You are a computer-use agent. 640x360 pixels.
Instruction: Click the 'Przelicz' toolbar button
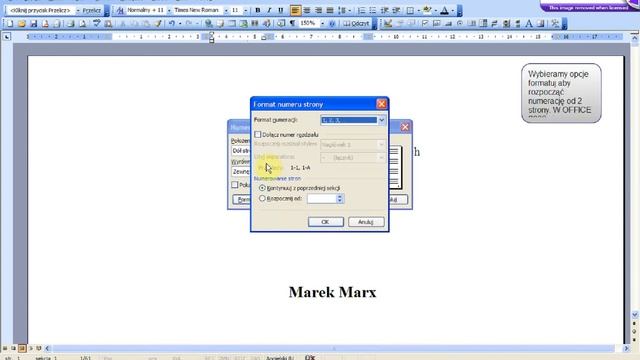pyautogui.click(x=91, y=10)
